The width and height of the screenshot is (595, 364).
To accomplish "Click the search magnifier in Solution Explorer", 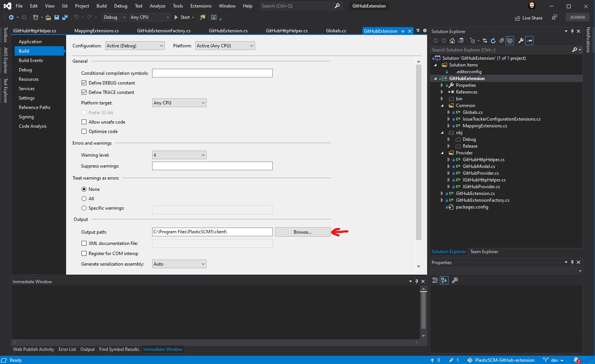I will tap(574, 50).
